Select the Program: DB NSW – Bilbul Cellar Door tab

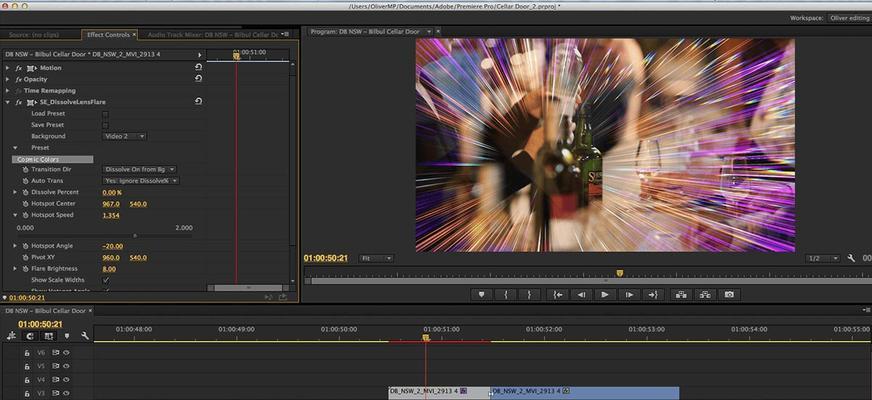[x=365, y=32]
